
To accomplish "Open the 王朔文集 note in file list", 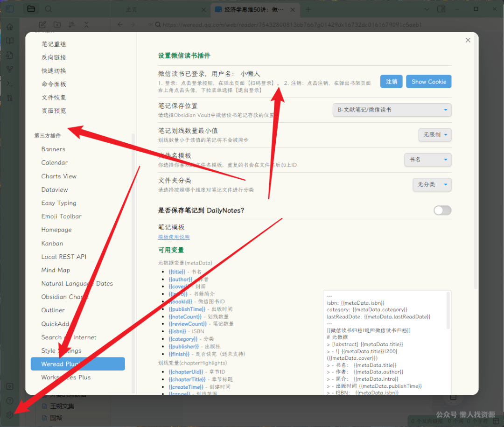I will [62, 406].
